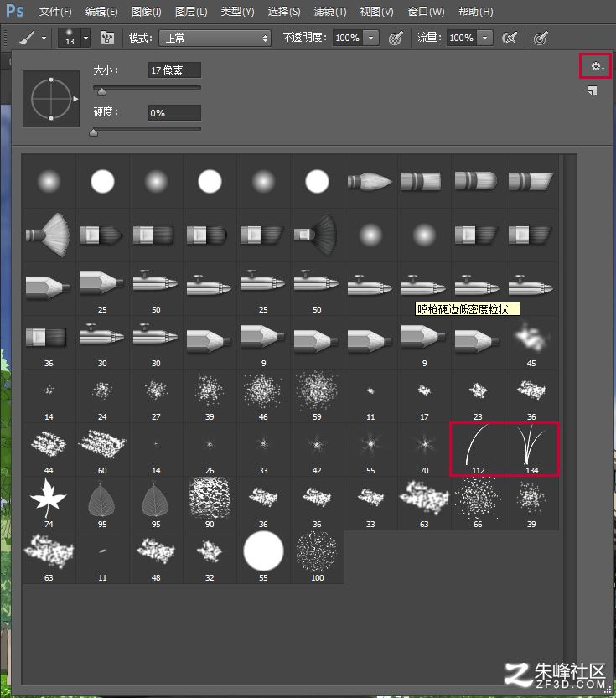Enable pressure for size icon
Viewport: 616px width, 698px height.
540,38
